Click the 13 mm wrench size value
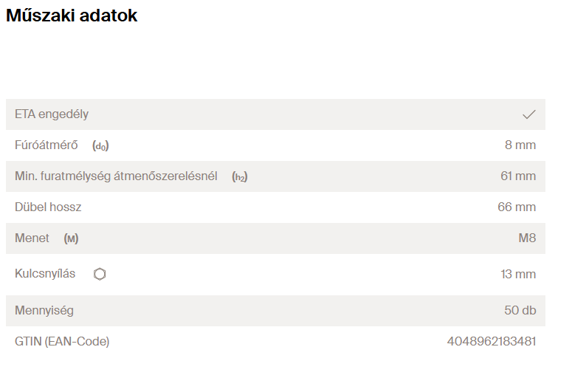 pos(518,274)
